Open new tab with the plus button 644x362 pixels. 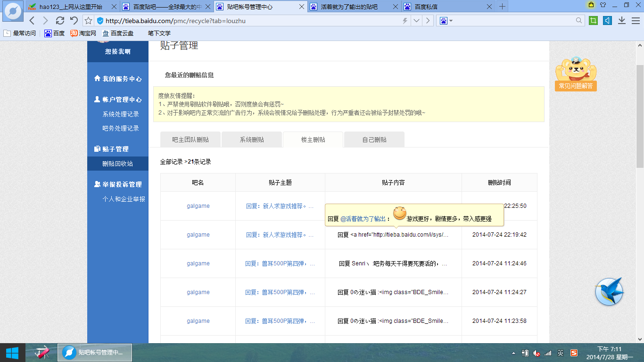pyautogui.click(x=503, y=7)
